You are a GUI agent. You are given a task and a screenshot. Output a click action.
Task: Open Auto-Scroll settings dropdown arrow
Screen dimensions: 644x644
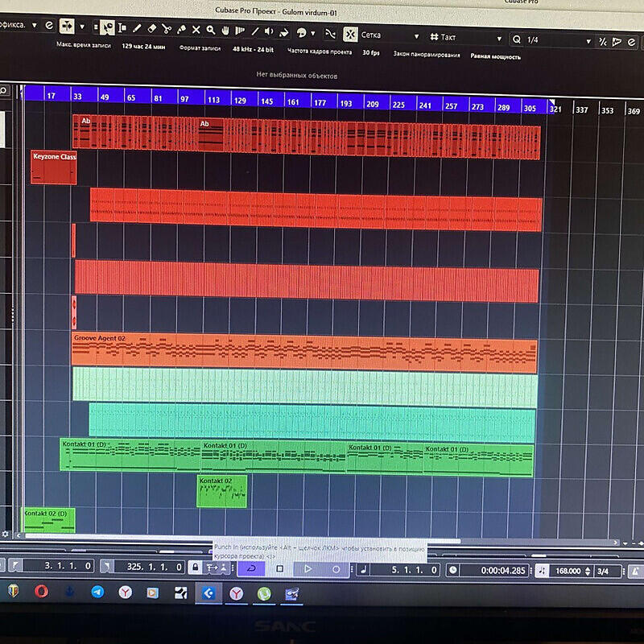click(82, 27)
